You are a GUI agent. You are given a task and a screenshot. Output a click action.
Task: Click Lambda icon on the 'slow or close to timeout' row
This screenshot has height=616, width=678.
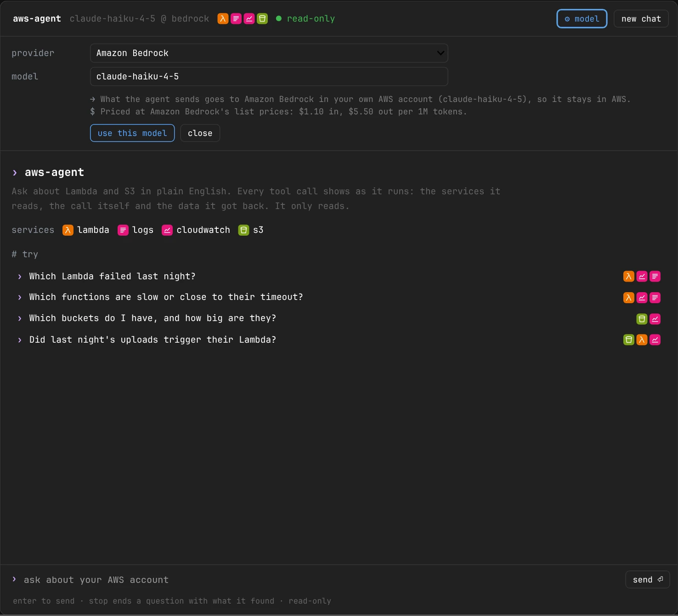(x=629, y=298)
